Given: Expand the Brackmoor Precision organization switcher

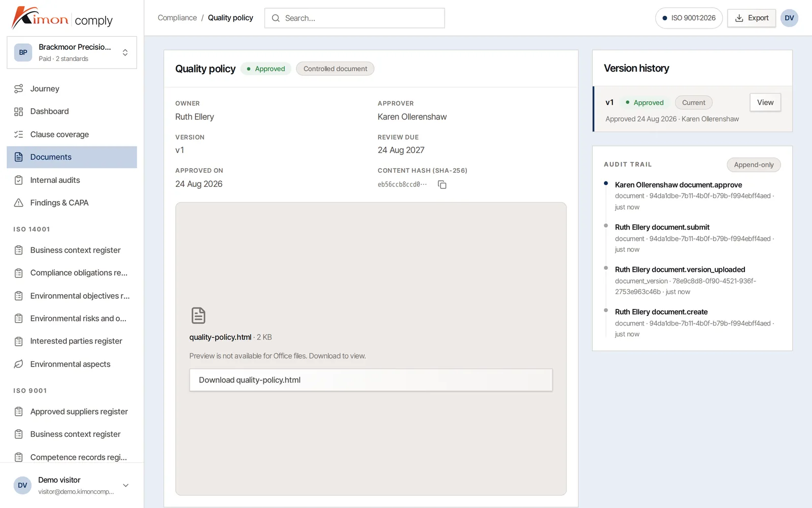Looking at the screenshot, I should click(72, 52).
